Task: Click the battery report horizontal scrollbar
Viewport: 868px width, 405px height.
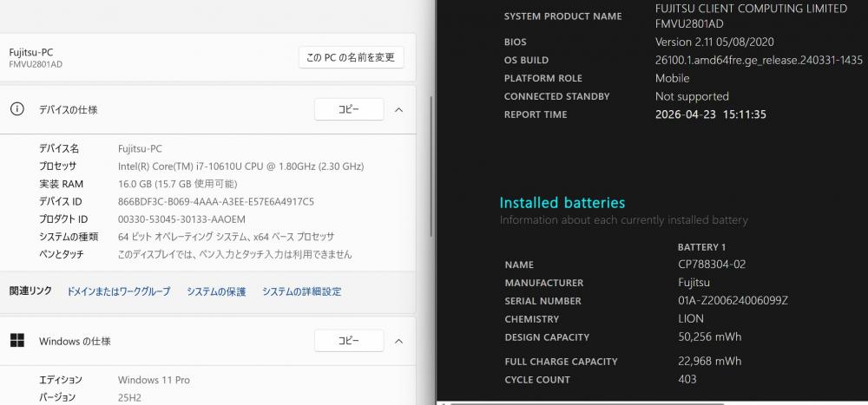Action: click(x=651, y=402)
